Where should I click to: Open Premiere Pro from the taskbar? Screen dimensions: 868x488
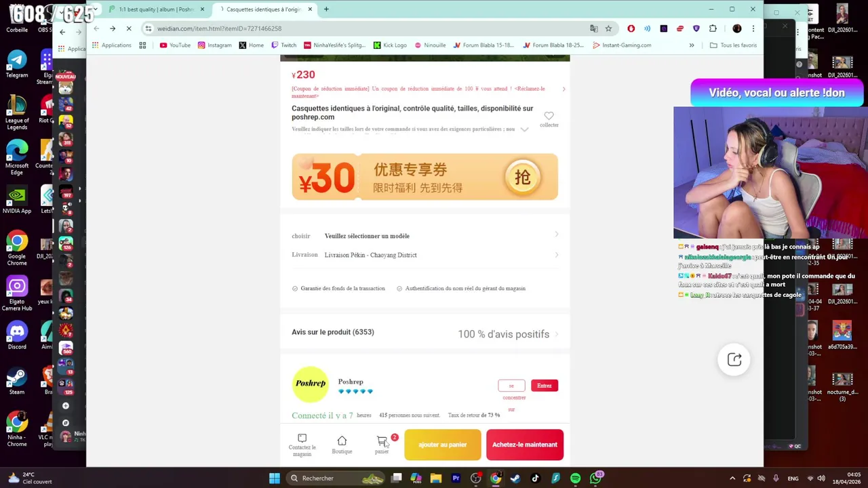coord(456,479)
